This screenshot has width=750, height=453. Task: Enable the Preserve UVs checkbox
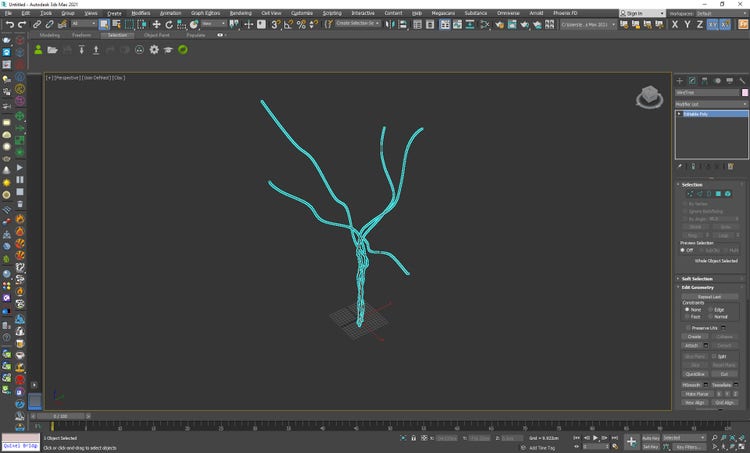point(688,327)
